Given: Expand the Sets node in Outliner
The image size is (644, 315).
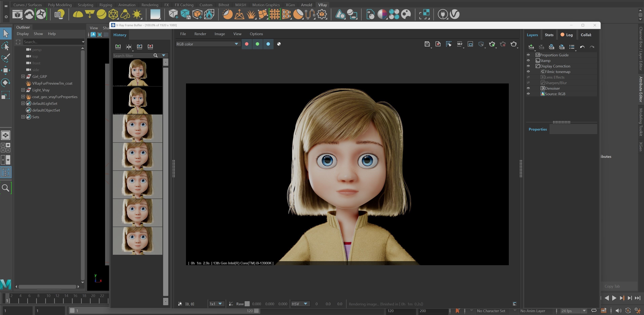Looking at the screenshot, I should pyautogui.click(x=23, y=117).
